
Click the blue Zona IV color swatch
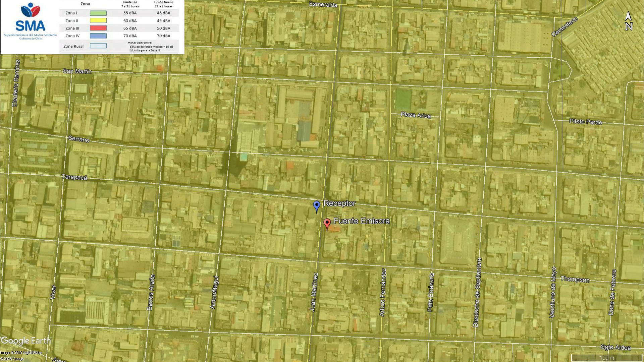point(98,36)
